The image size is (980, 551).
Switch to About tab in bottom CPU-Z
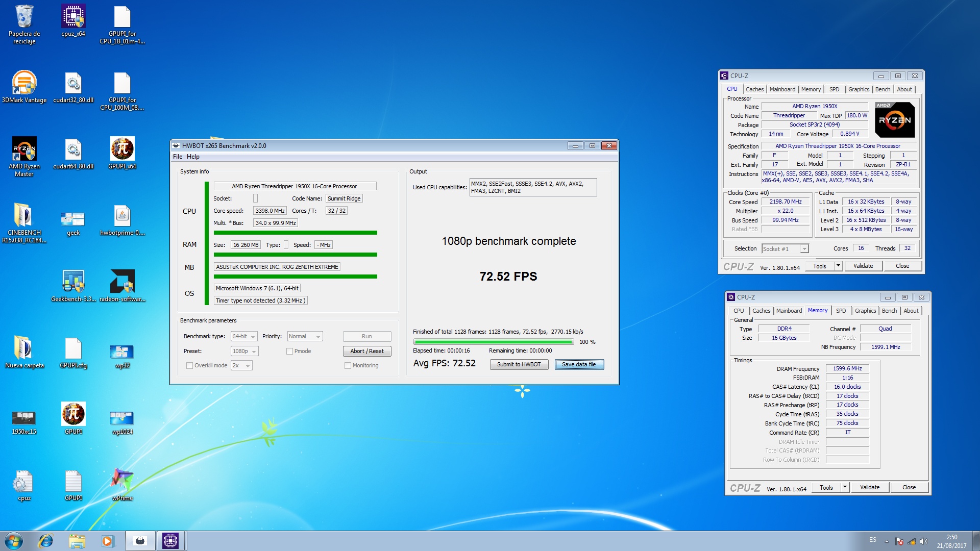point(911,311)
